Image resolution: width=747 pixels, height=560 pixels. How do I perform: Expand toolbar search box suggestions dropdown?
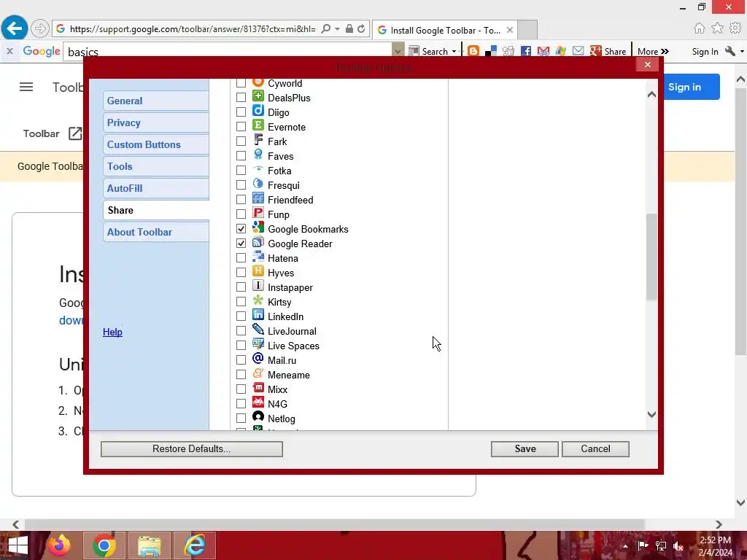(x=398, y=51)
